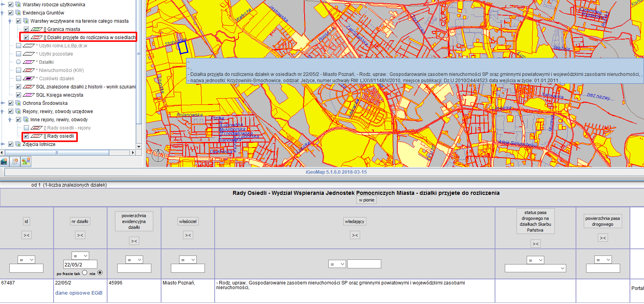Select the 'po frazie tak' radio button

point(84,273)
